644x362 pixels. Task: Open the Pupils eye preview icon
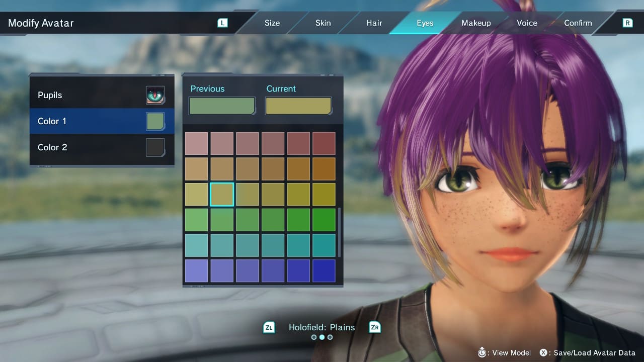(x=155, y=95)
